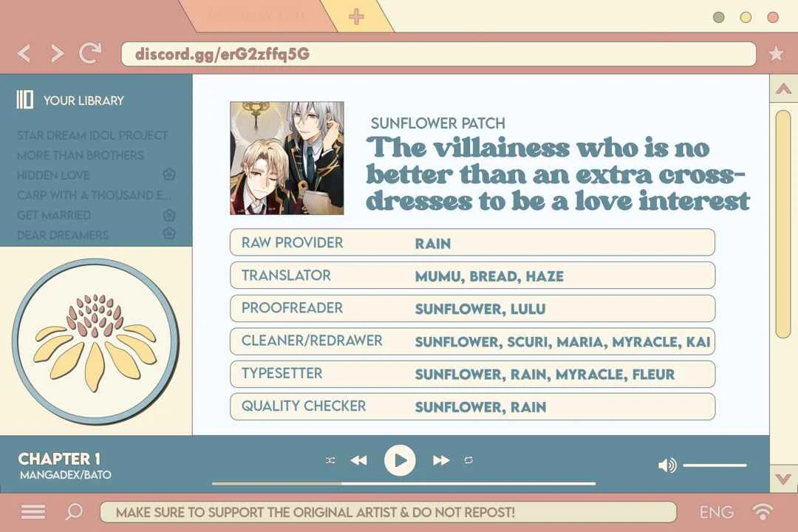
Task: Go forward with the right arrow
Action: [x=58, y=53]
